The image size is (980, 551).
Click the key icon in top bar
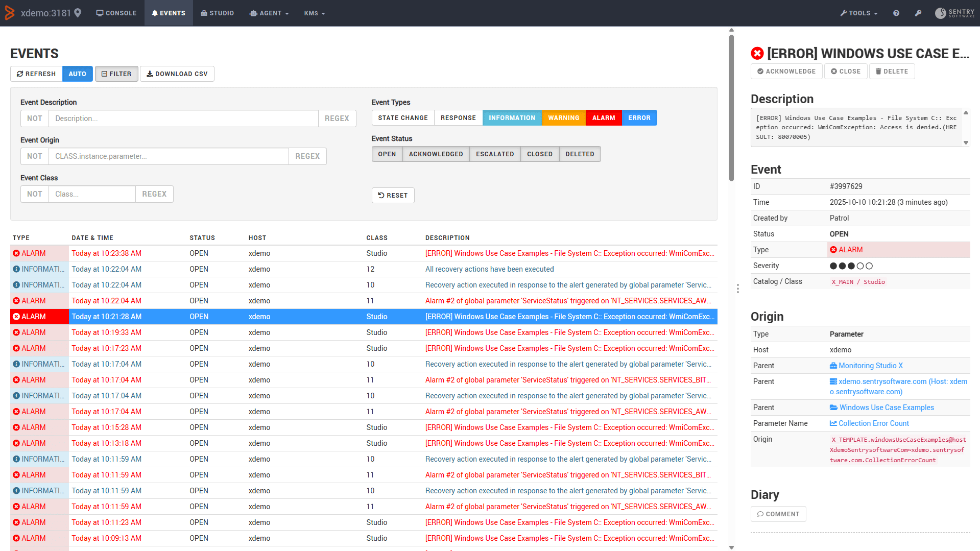click(x=918, y=13)
